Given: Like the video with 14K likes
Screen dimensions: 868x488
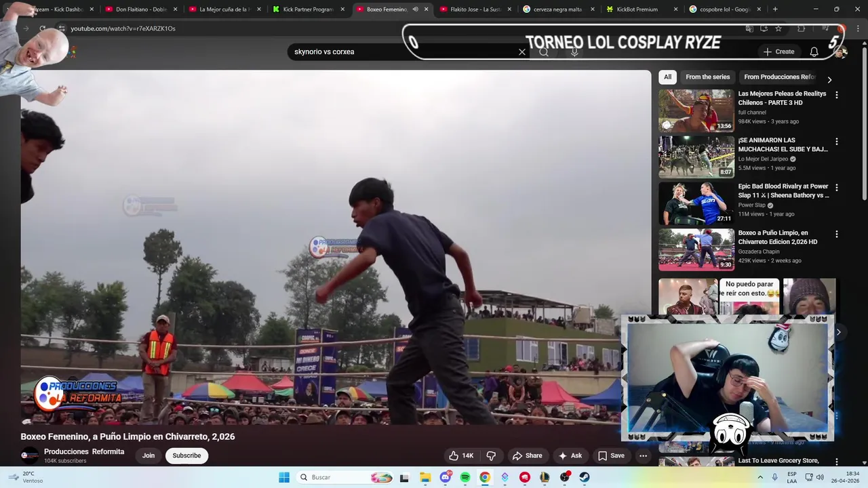Looking at the screenshot, I should [x=461, y=455].
